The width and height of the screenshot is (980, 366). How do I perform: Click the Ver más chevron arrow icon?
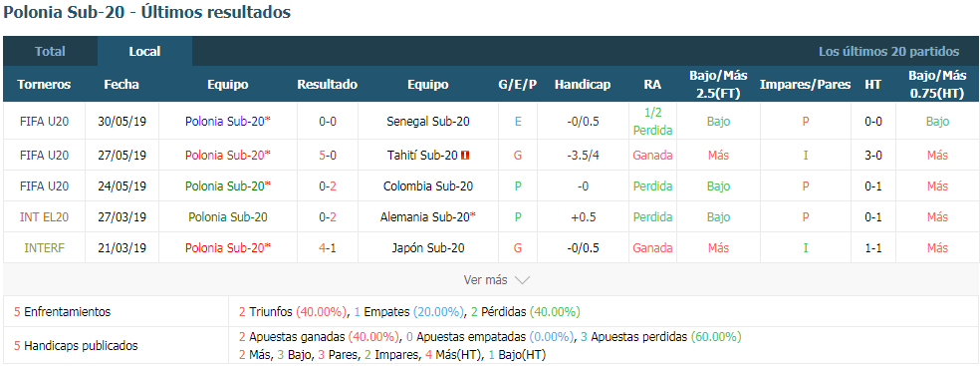[522, 280]
